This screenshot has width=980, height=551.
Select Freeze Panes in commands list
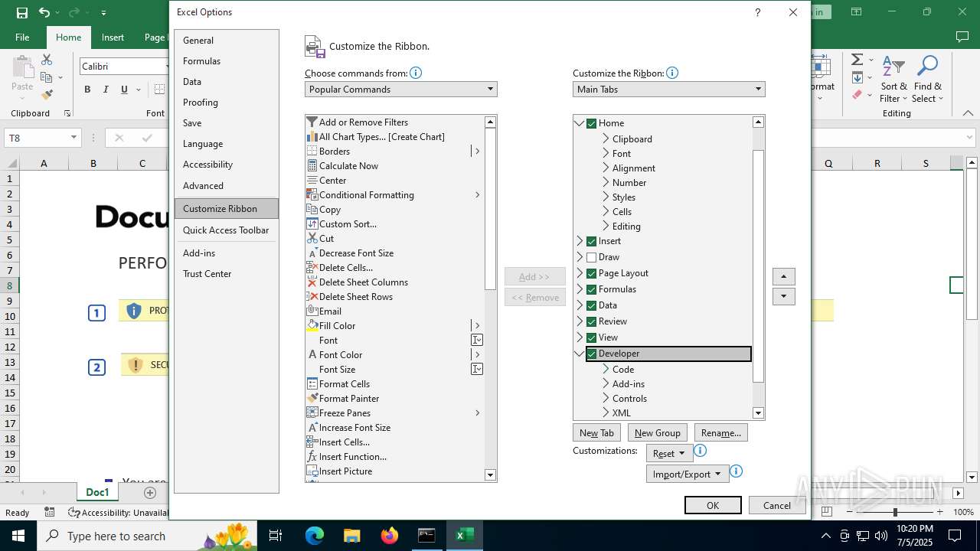(394, 413)
